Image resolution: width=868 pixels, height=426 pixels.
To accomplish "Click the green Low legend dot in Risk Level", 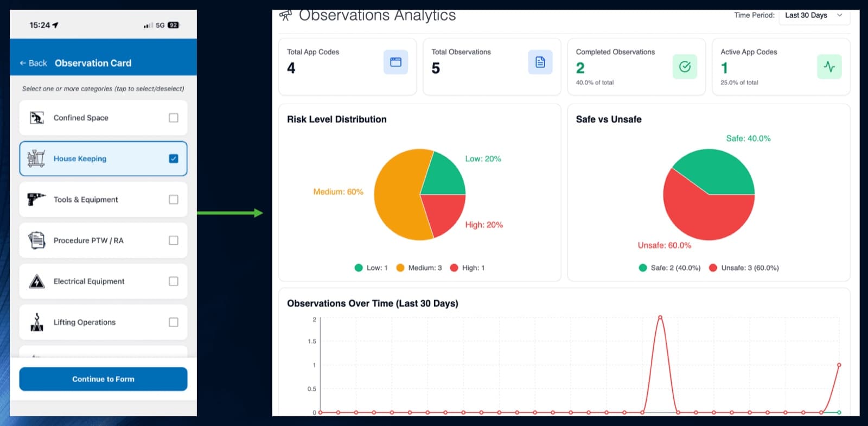I will pyautogui.click(x=359, y=268).
